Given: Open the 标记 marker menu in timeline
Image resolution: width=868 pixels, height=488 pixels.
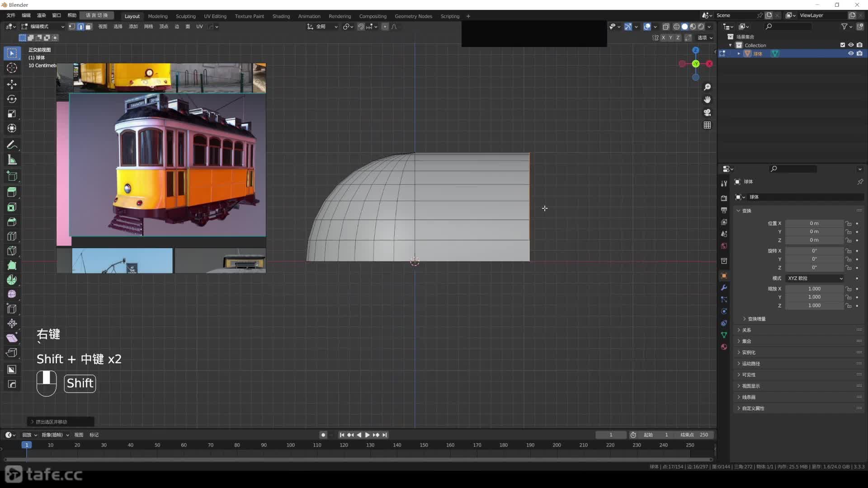Looking at the screenshot, I should 94,435.
